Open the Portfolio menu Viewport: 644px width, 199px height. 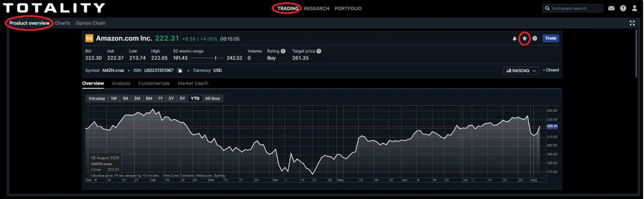pyautogui.click(x=348, y=8)
